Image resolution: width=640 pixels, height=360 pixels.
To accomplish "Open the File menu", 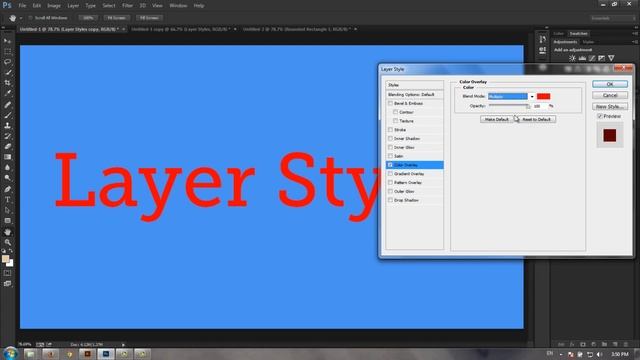I will [22, 6].
